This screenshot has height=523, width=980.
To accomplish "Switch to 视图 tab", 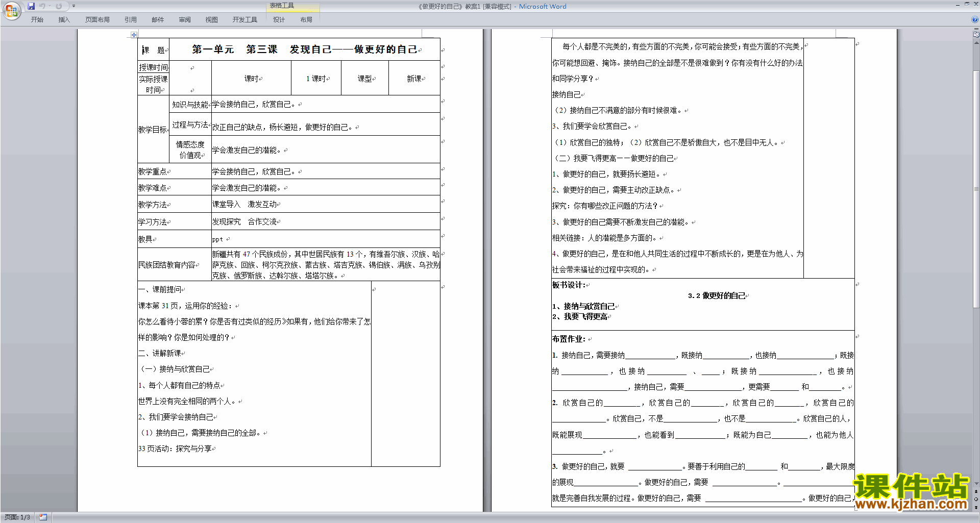I will pos(211,20).
